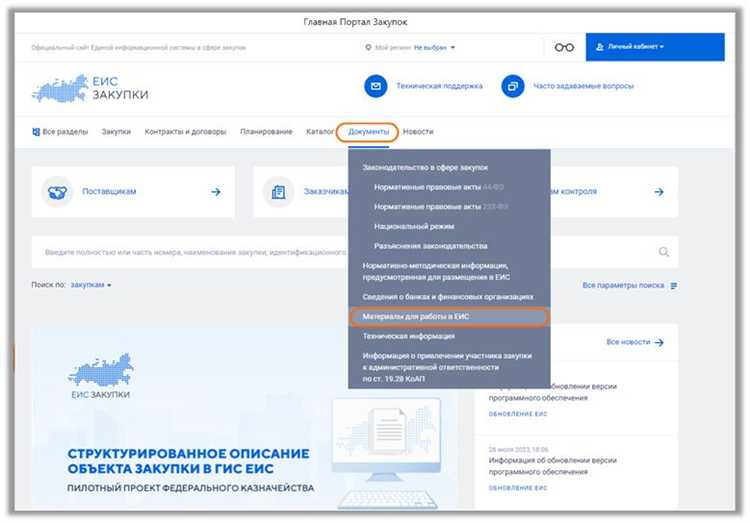The height and width of the screenshot is (523, 750).
Task: Click the Поставщикам card arrow
Action: pos(216,192)
